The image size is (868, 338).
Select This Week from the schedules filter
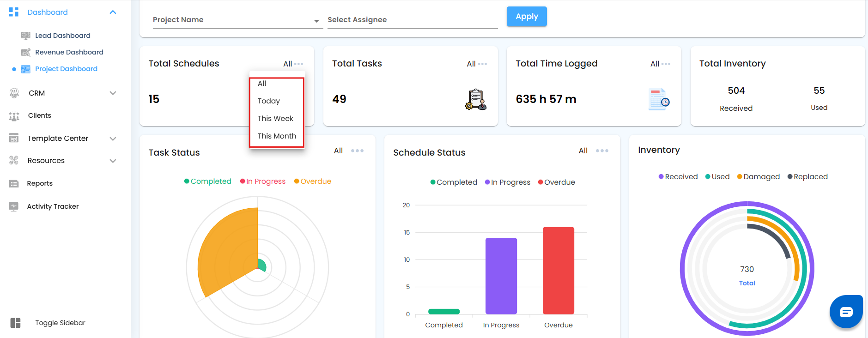point(275,119)
